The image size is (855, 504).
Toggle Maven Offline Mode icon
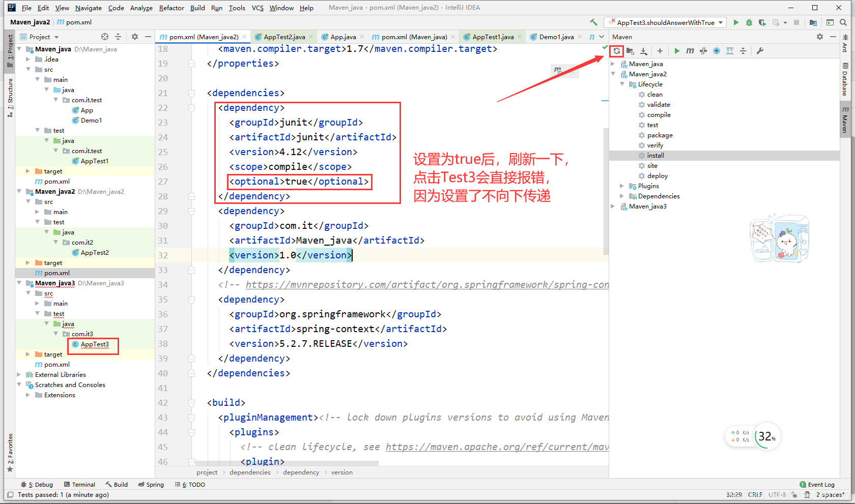703,51
